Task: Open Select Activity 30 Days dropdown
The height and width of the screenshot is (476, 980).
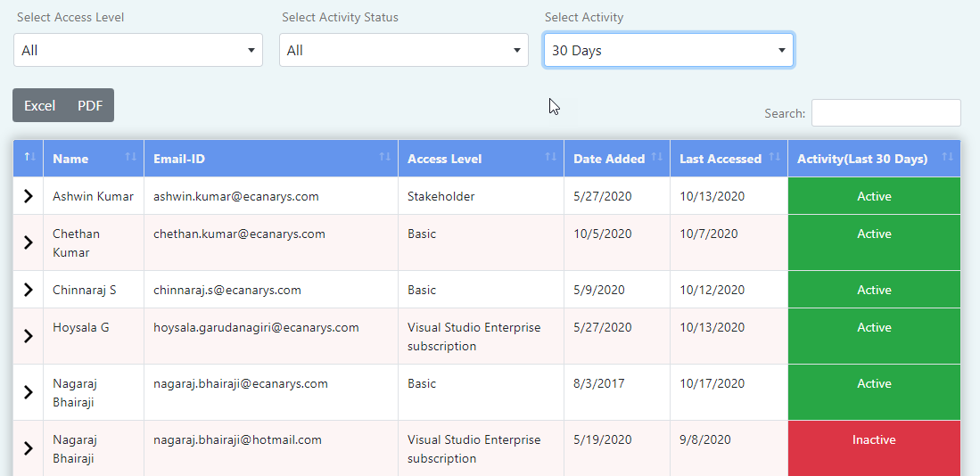Action: (669, 50)
